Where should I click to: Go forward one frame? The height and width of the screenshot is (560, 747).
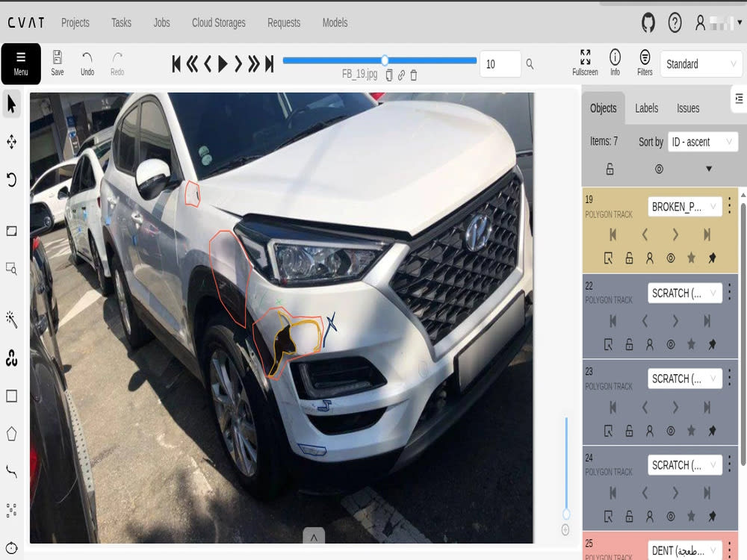[x=238, y=63]
